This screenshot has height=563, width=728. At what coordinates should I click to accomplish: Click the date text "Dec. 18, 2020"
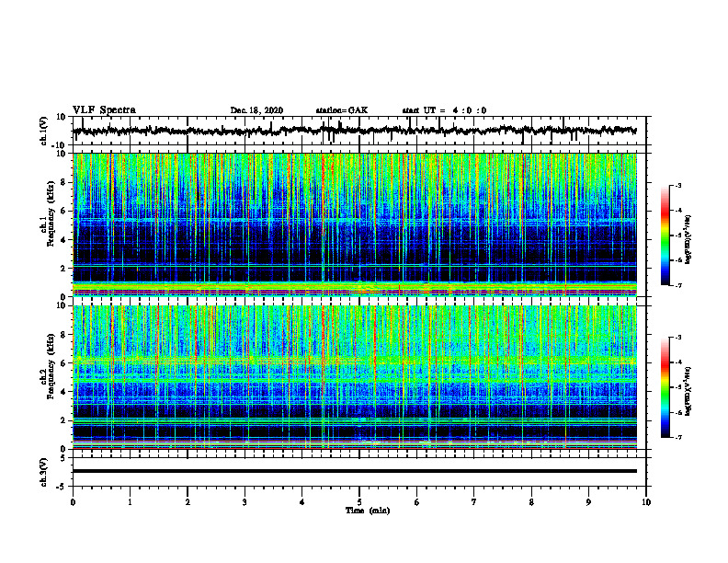(x=256, y=110)
